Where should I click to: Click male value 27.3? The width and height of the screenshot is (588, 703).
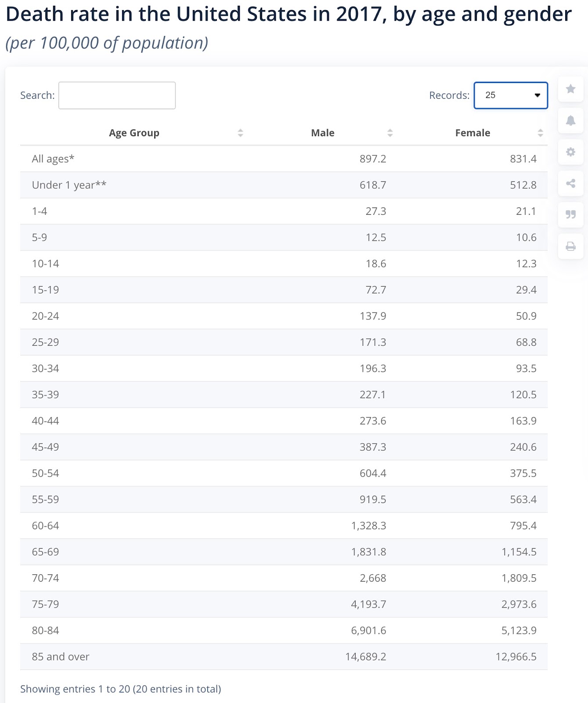point(376,211)
